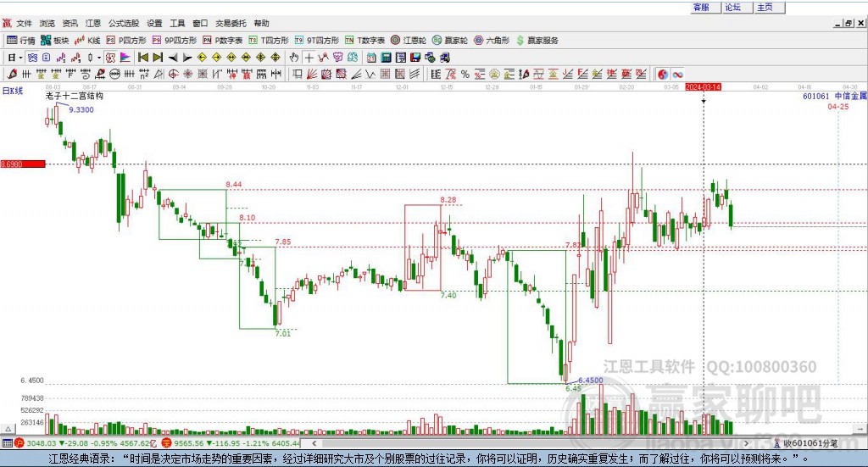Open 赢家服务 with dollar icon
Screen dimensions: 868x467
pos(537,41)
